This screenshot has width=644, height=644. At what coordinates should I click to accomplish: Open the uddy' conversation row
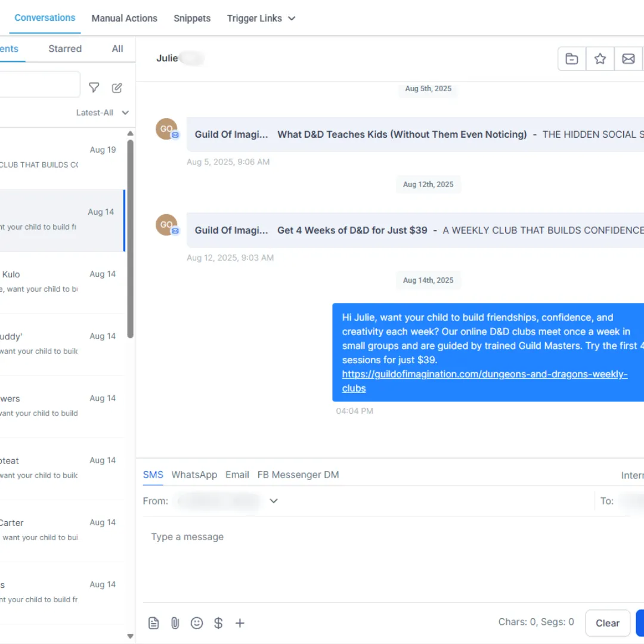pyautogui.click(x=62, y=344)
